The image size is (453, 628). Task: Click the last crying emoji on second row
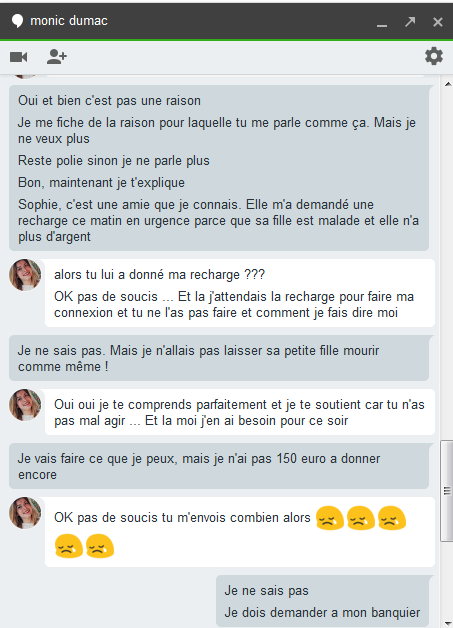click(100, 545)
